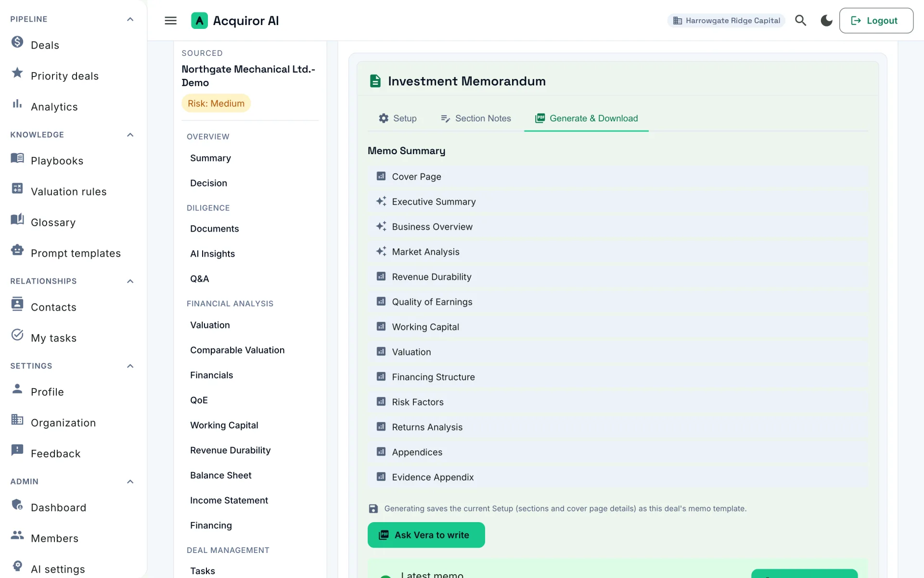
Task: Click the Members people icon
Action: 17,535
